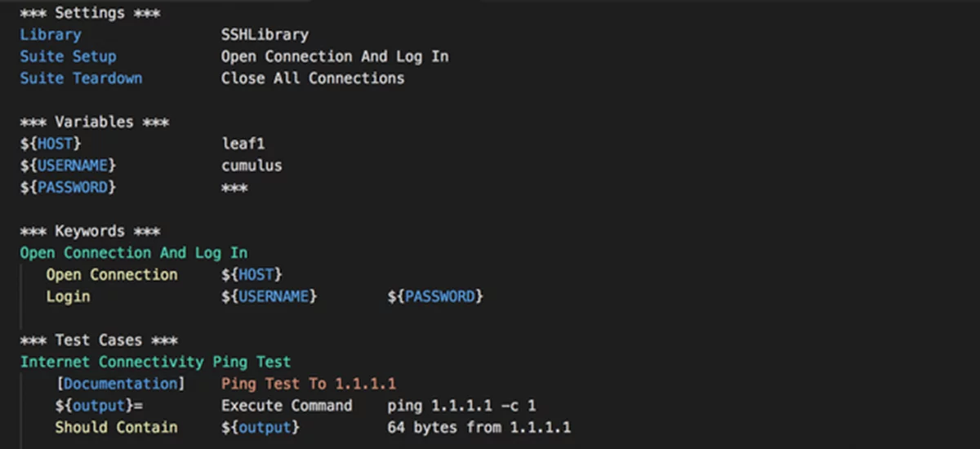Click the 64 bytes from 1.1.1.1 text
This screenshot has width=980, height=449.
pos(479,428)
